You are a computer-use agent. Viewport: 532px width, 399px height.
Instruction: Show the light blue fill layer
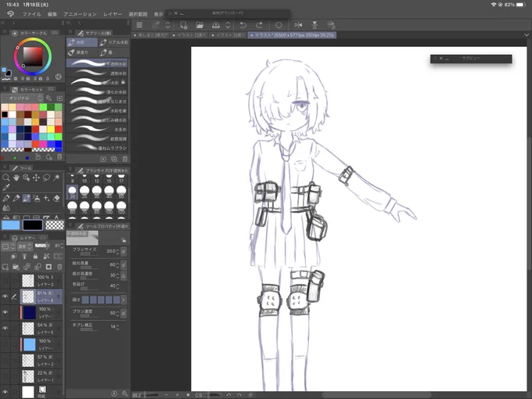pyautogui.click(x=5, y=344)
